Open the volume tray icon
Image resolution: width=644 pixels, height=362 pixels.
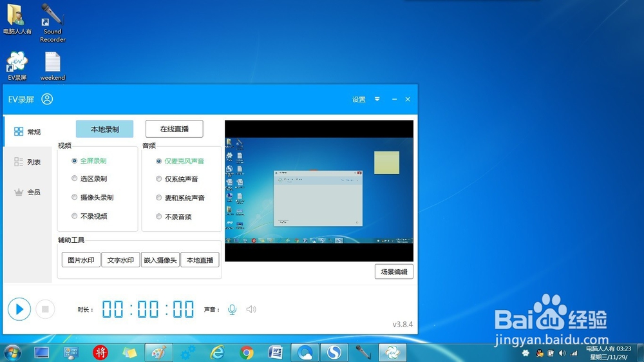pos(562,353)
